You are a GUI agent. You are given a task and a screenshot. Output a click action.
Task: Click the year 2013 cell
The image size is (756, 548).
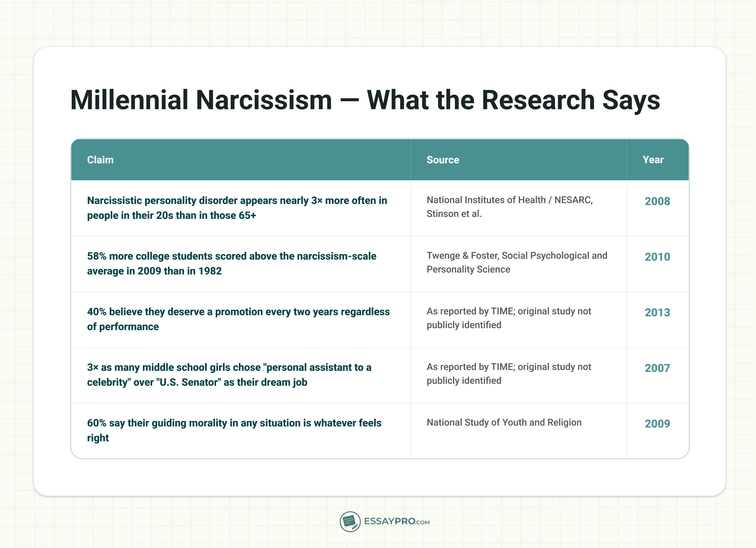[x=657, y=313]
